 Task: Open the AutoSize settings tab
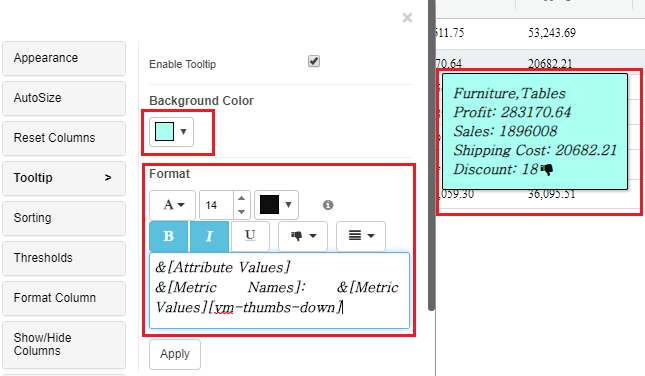pyautogui.click(x=64, y=98)
